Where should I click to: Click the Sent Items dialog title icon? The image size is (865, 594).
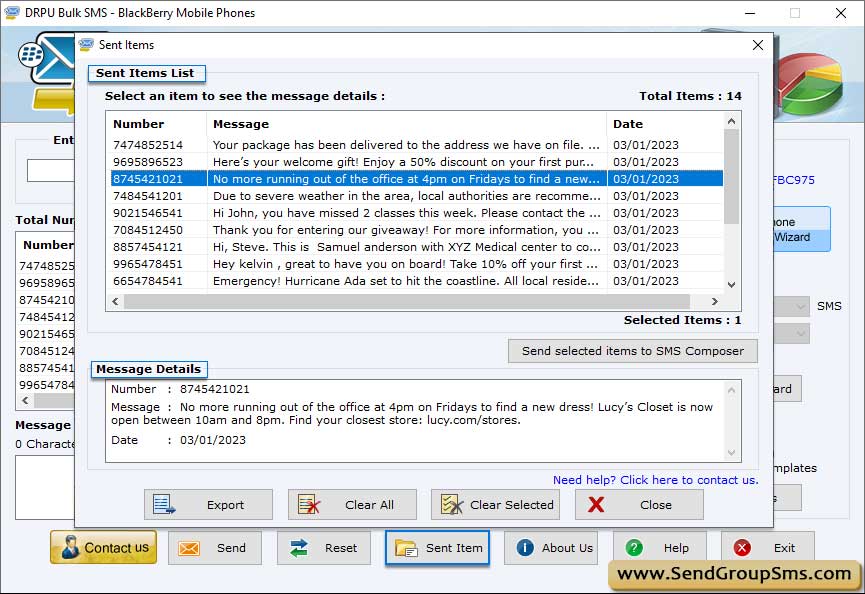click(x=86, y=45)
